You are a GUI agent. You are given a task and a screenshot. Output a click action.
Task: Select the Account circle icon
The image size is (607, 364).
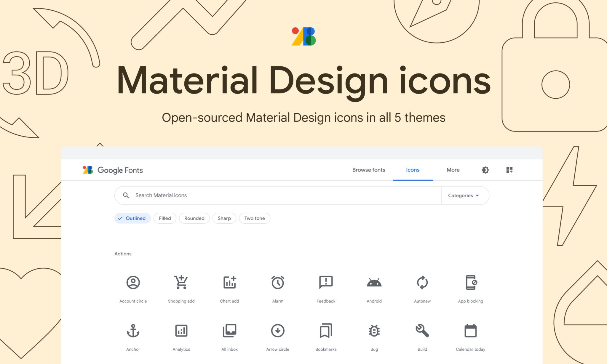(133, 282)
